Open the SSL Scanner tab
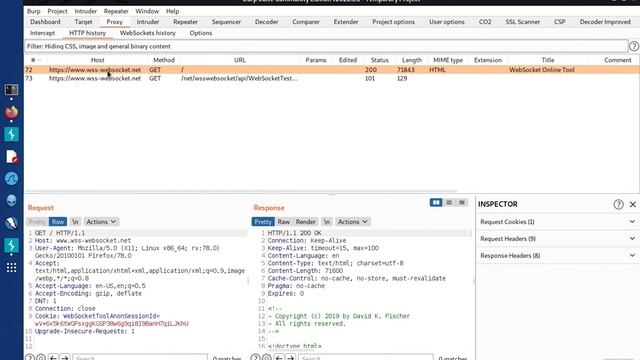Viewport: 640px width, 360px height. 522,22
